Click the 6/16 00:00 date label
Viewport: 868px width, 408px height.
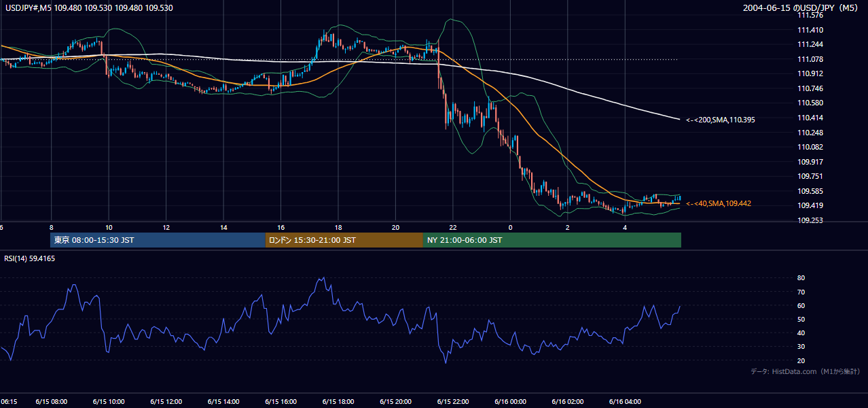(x=509, y=402)
